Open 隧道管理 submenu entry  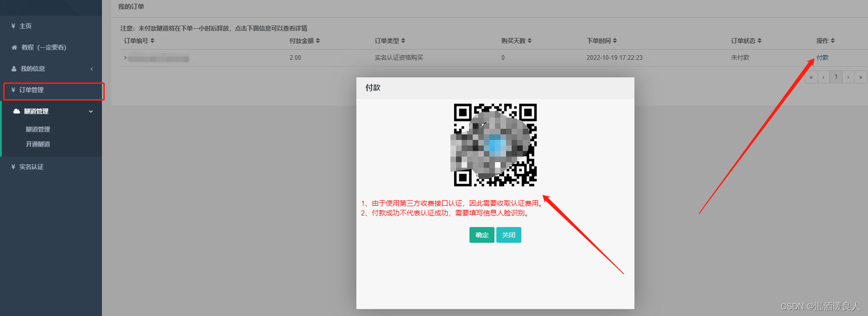38,129
